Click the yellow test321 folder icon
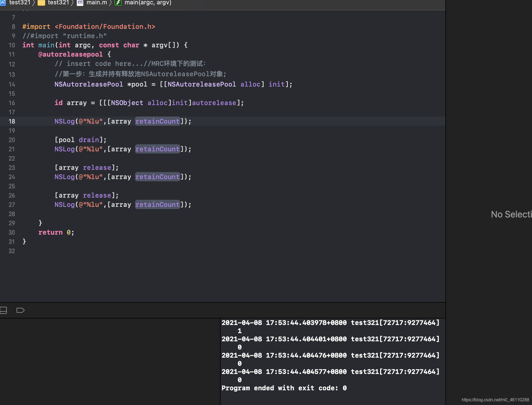The height and width of the screenshot is (405, 532). click(41, 3)
